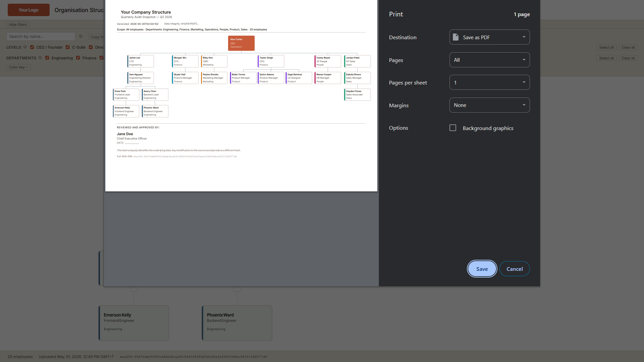Screen dimensions: 644x362
Task: Click the Save button in print dialog
Action: (x=482, y=269)
